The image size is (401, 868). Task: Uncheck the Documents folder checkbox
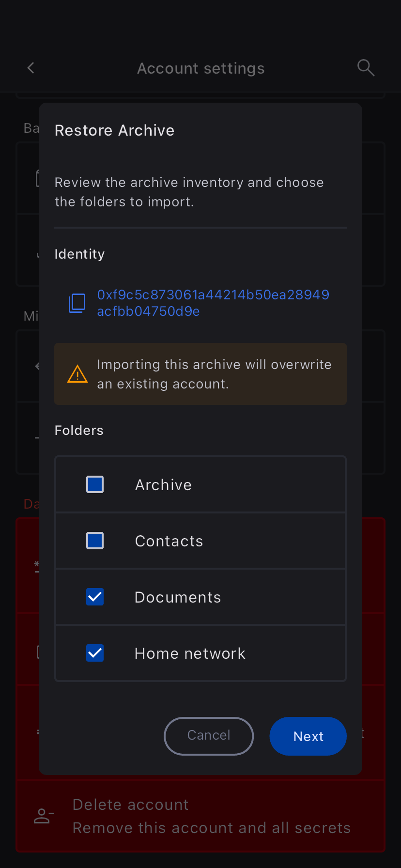coord(95,597)
